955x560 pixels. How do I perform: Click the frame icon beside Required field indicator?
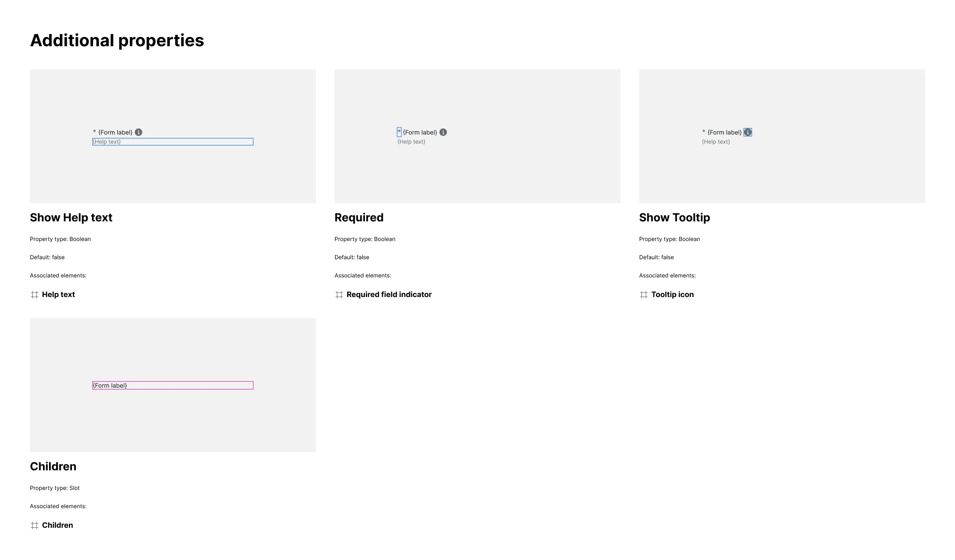point(339,295)
